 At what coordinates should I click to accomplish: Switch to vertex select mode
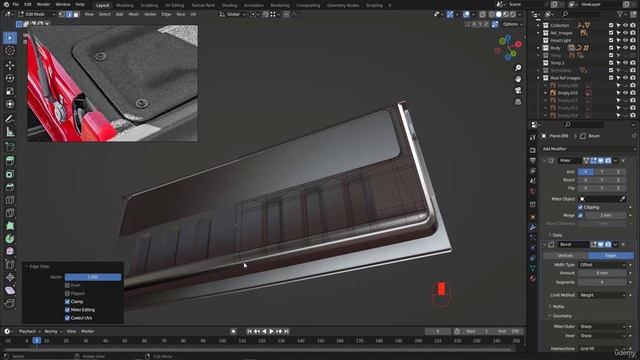pyautogui.click(x=62, y=14)
